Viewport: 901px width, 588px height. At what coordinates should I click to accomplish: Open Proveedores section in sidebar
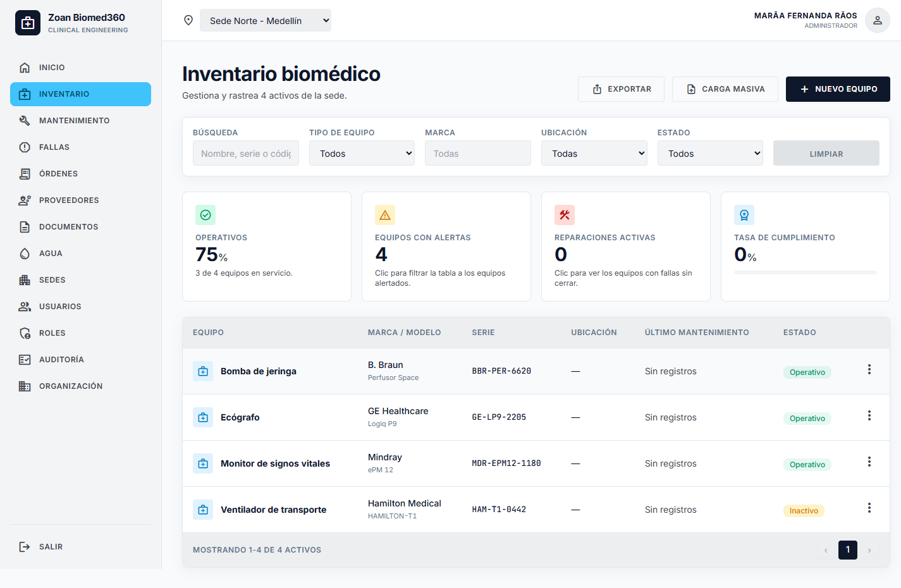point(80,200)
